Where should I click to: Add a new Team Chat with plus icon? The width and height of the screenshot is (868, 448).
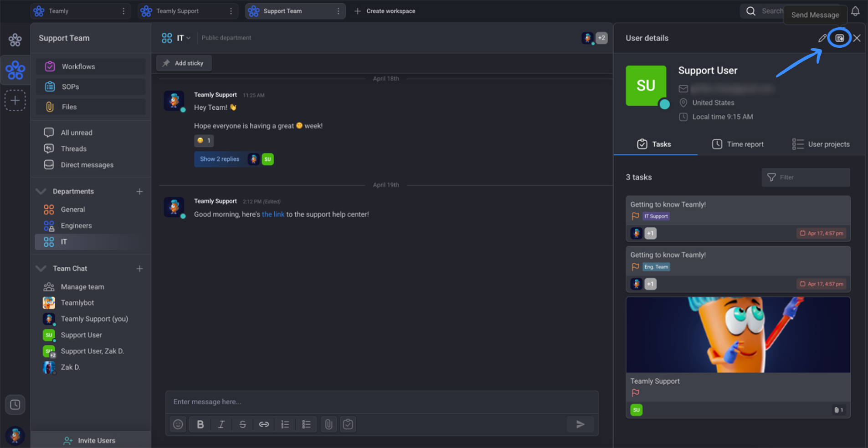pyautogui.click(x=139, y=269)
